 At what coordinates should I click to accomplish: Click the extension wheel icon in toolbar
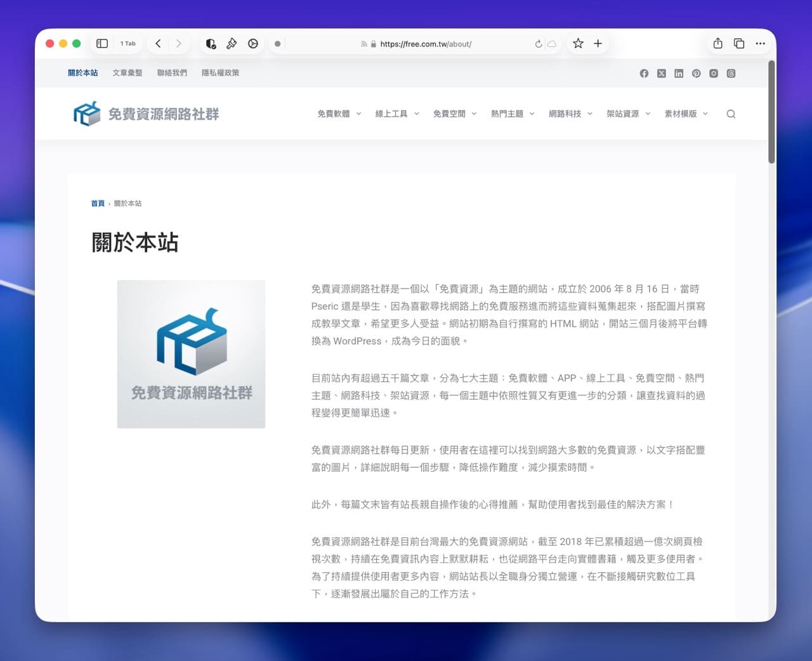253,43
